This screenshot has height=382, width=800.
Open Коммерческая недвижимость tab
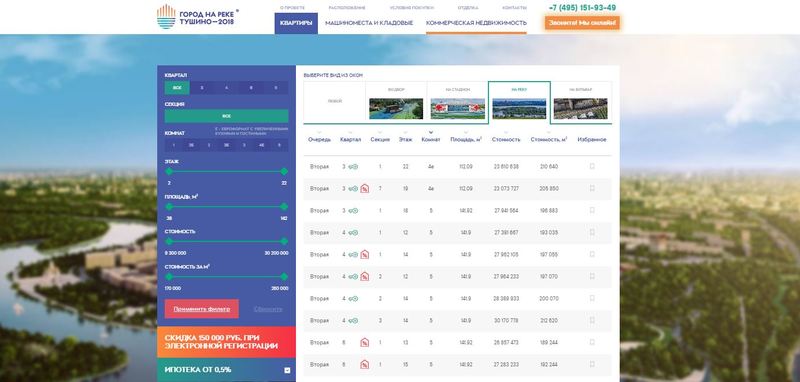click(476, 23)
